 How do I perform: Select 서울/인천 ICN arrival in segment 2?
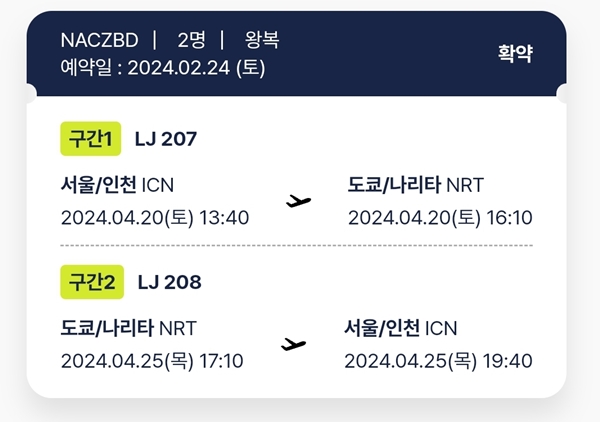(401, 328)
